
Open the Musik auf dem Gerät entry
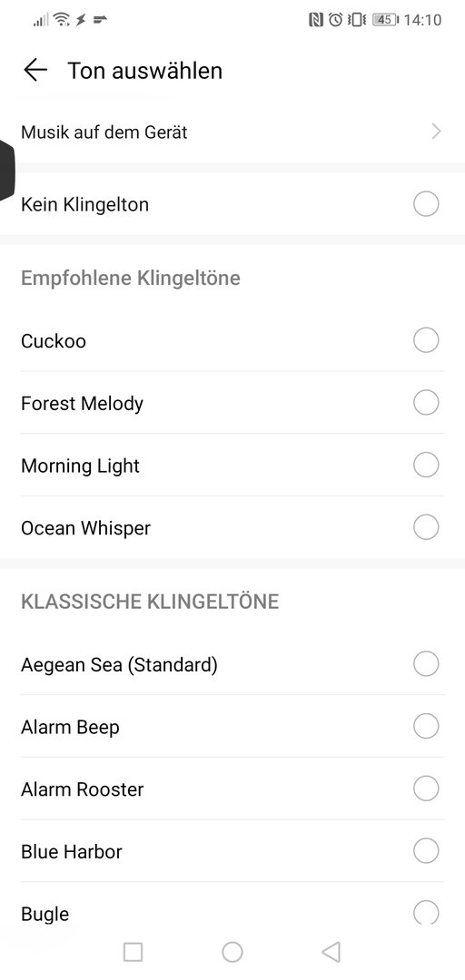(232, 132)
